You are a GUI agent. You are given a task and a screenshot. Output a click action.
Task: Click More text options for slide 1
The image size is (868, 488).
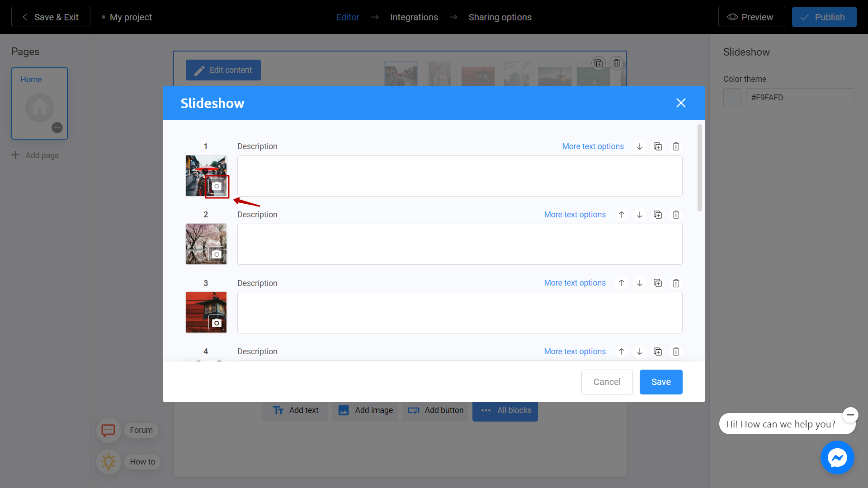(593, 146)
